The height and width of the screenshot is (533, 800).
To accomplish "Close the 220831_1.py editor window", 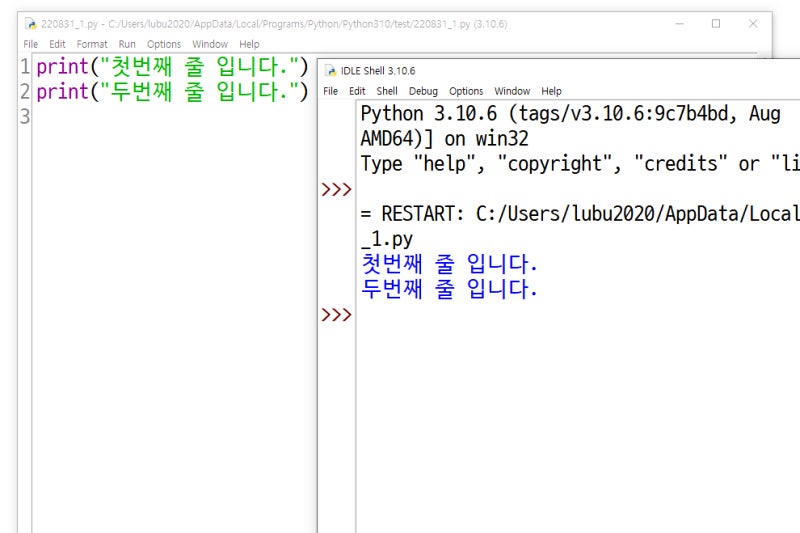I will [x=753, y=24].
